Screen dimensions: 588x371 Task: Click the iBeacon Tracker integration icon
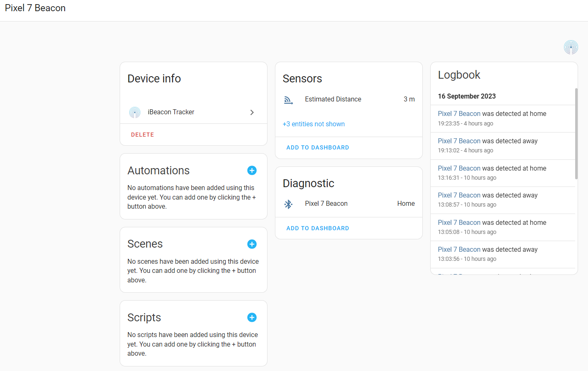tap(135, 112)
